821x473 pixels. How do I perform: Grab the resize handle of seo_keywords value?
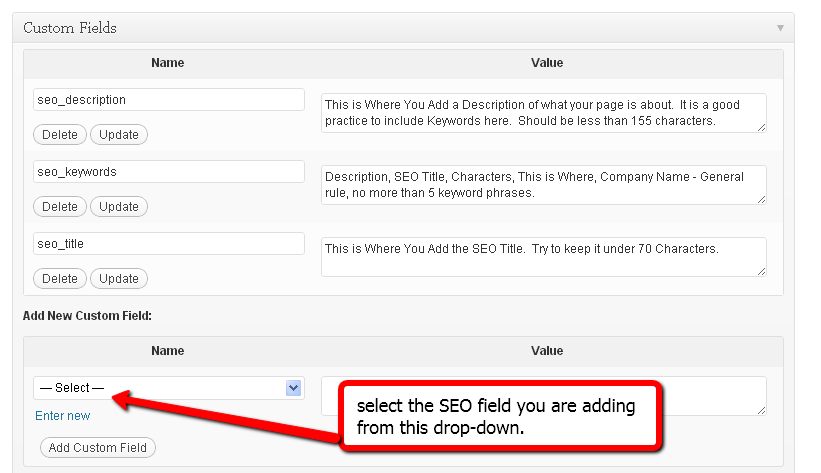point(761,199)
